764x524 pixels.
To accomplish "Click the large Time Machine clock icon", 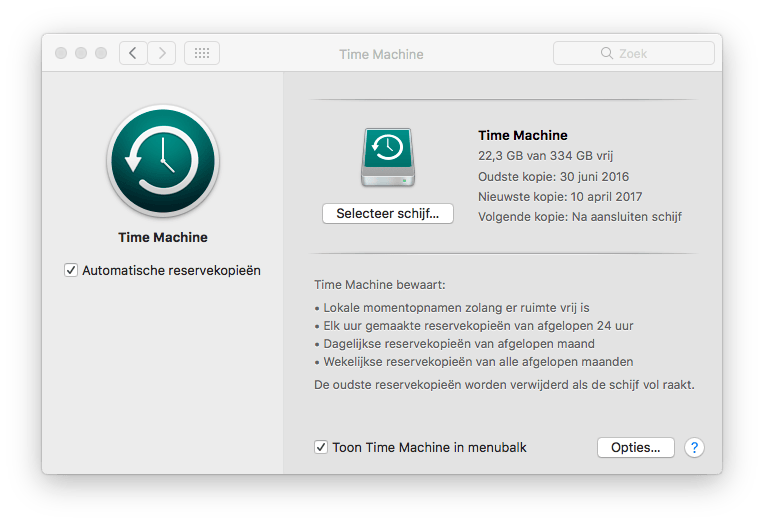I will pos(163,161).
